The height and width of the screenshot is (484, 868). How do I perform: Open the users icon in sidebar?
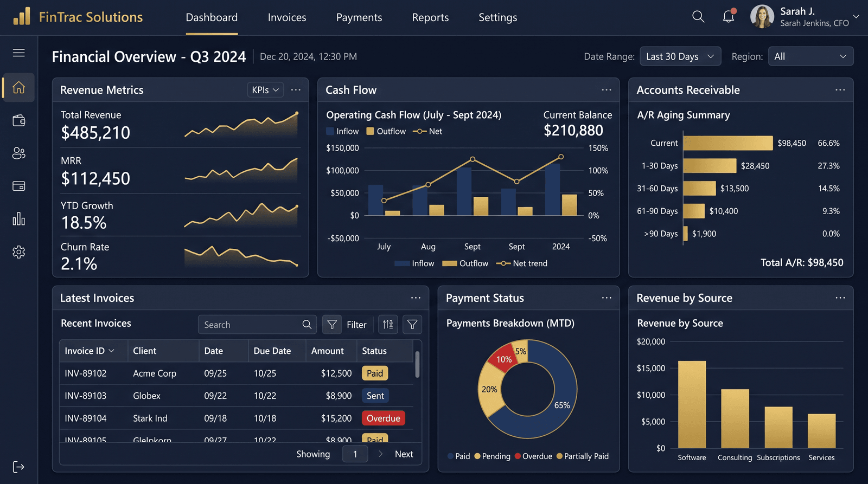point(19,153)
